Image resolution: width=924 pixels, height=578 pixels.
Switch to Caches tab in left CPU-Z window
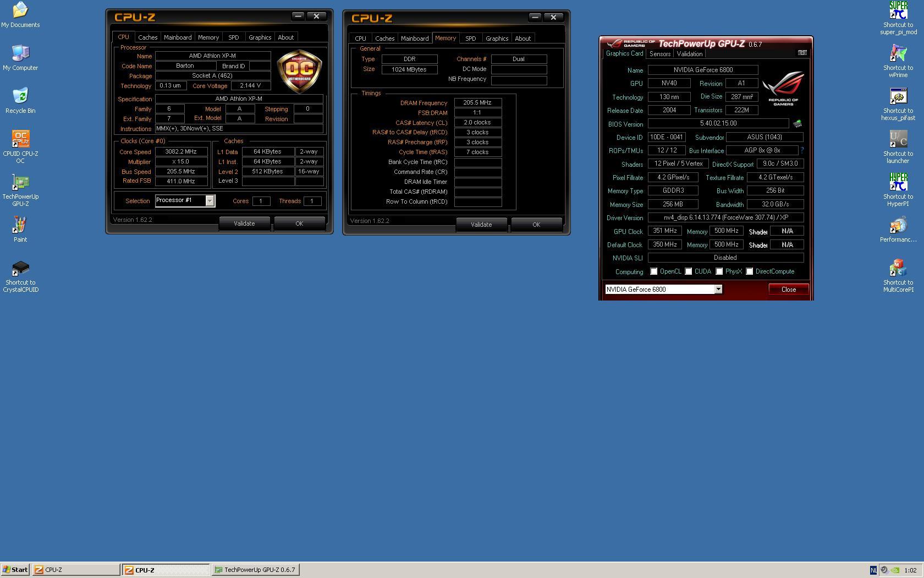tap(147, 37)
